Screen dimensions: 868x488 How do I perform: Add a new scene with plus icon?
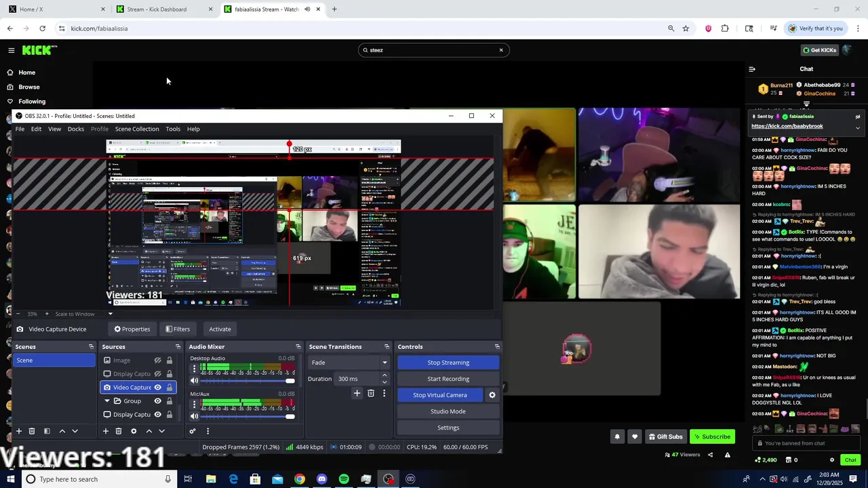[19, 431]
